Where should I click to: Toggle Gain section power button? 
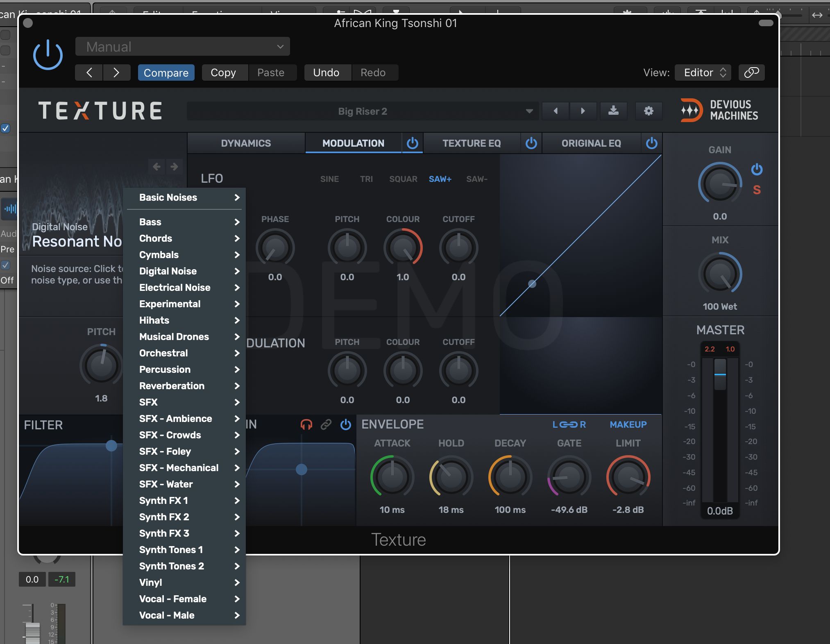click(x=757, y=169)
